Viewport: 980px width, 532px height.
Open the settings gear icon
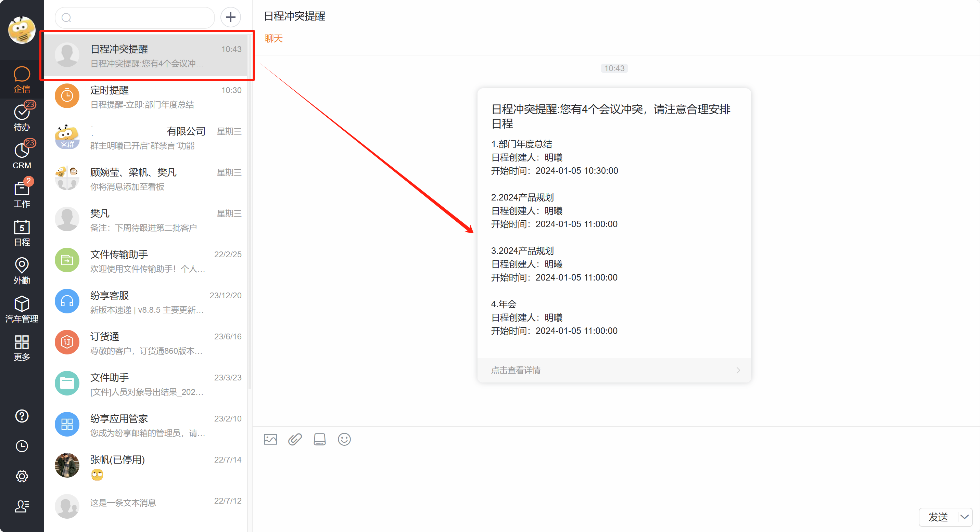pyautogui.click(x=22, y=476)
